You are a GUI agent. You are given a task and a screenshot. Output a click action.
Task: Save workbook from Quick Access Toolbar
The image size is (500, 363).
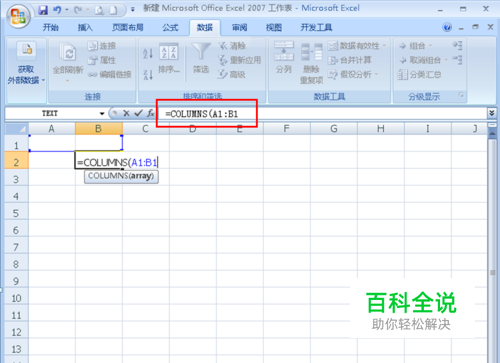tap(43, 10)
